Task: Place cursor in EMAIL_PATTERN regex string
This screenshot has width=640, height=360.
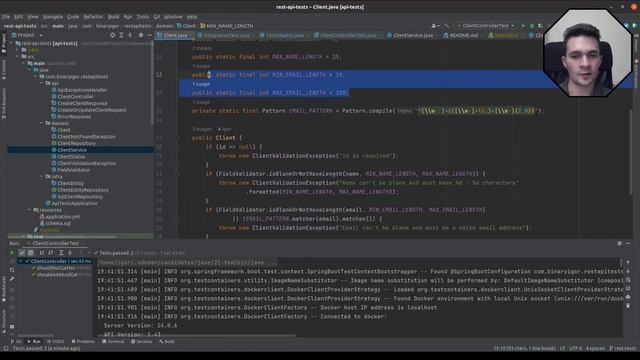Action: 477,111
